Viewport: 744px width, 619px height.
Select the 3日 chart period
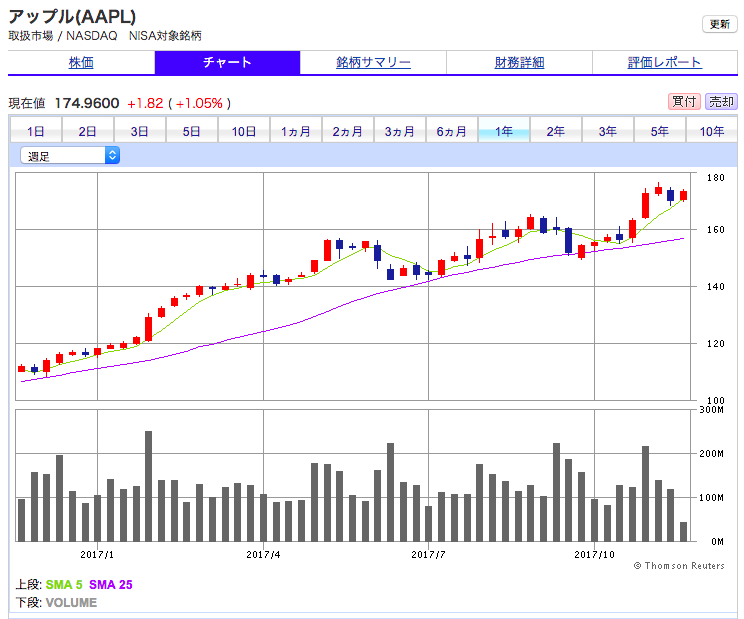click(x=140, y=131)
